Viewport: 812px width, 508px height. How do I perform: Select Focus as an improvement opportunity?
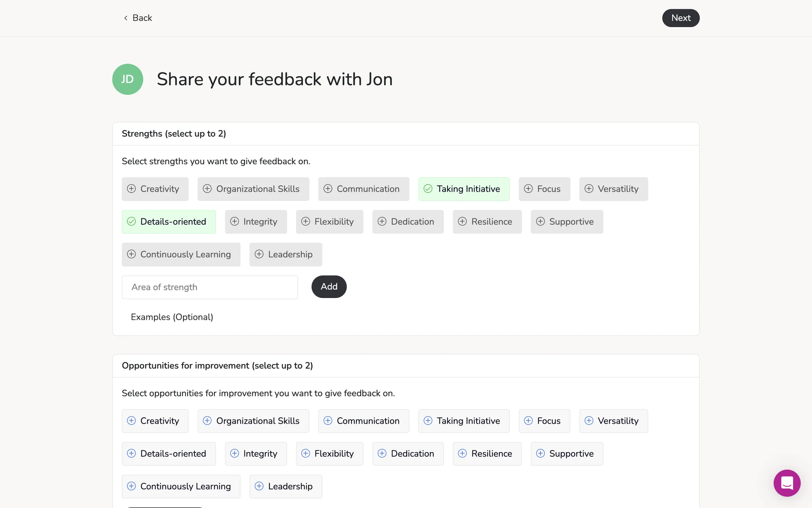[x=544, y=421]
